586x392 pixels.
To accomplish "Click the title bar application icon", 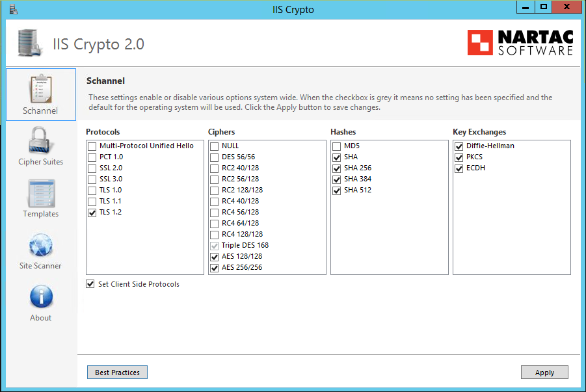I will coord(14,9).
